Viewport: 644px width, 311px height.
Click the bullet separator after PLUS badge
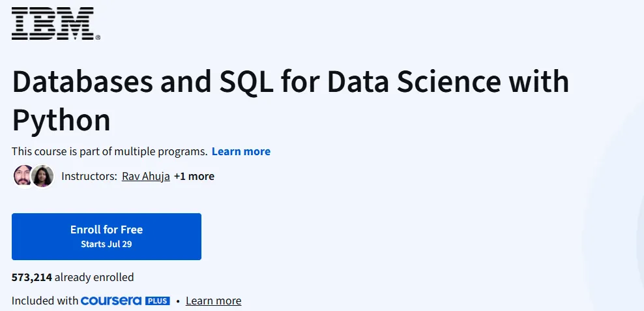(x=178, y=301)
